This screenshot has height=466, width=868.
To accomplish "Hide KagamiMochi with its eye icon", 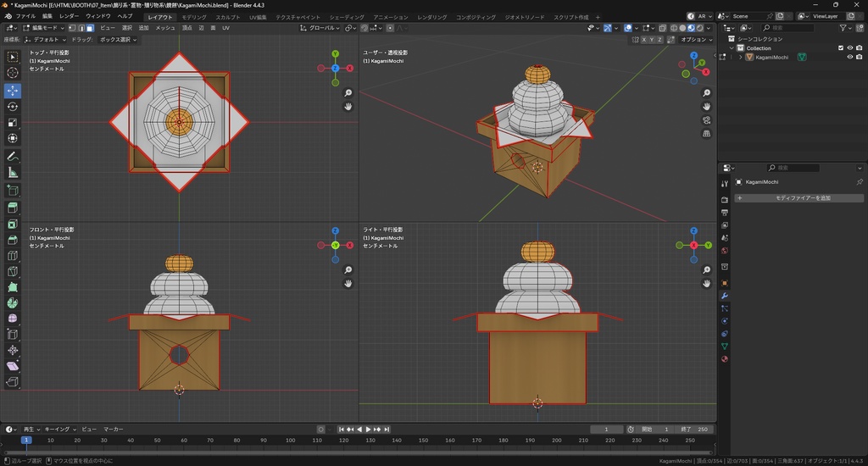I will 849,58.
